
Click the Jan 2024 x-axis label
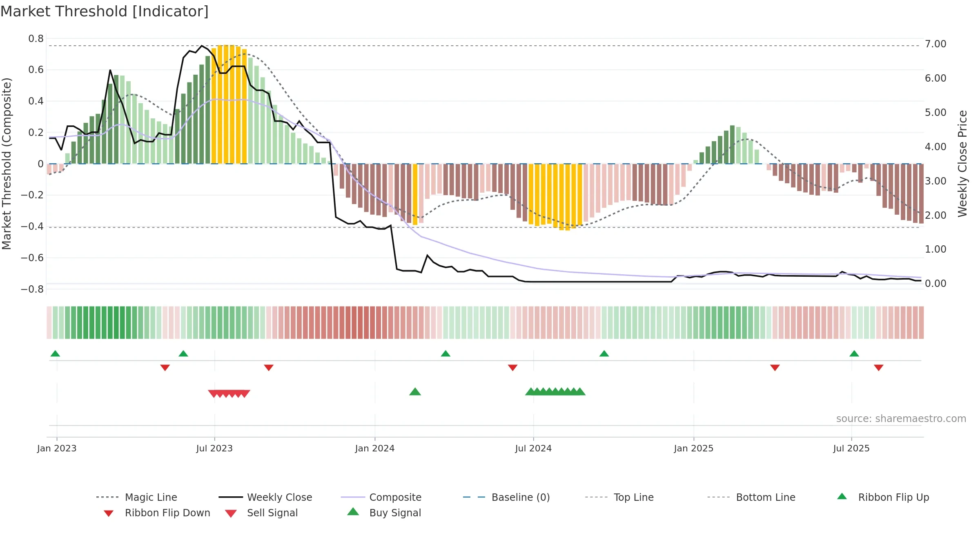[x=375, y=449]
